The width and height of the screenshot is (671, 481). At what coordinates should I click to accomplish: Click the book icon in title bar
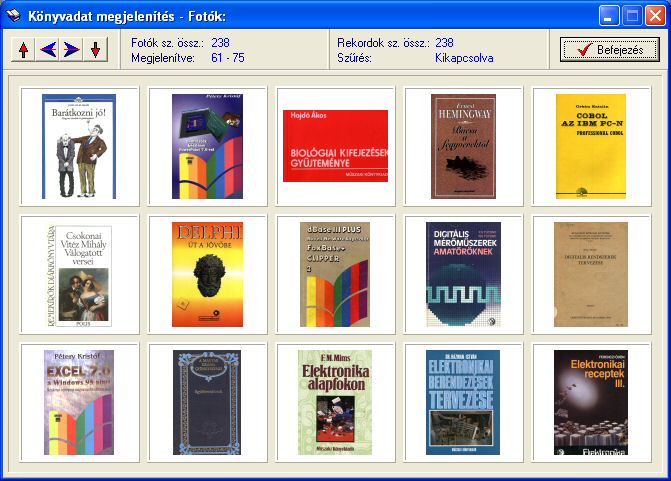[13, 16]
